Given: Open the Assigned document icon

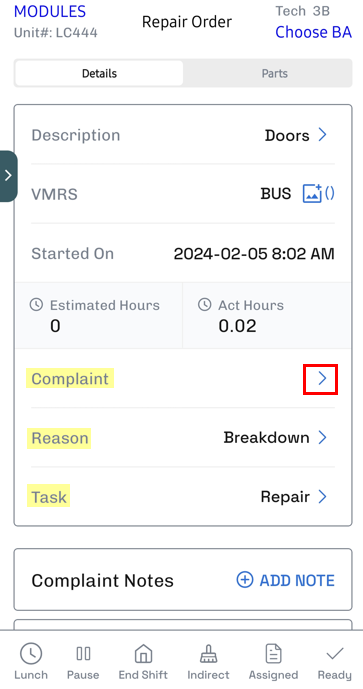Looking at the screenshot, I should tap(273, 653).
